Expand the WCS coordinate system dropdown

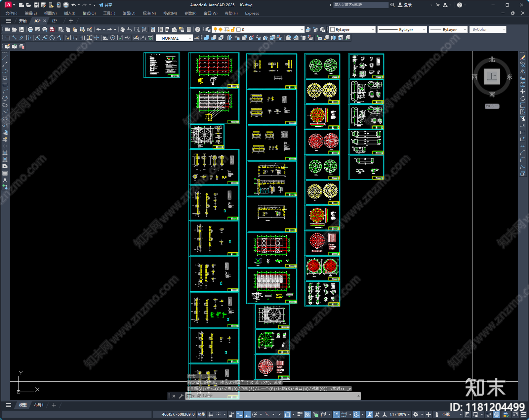pos(492,106)
